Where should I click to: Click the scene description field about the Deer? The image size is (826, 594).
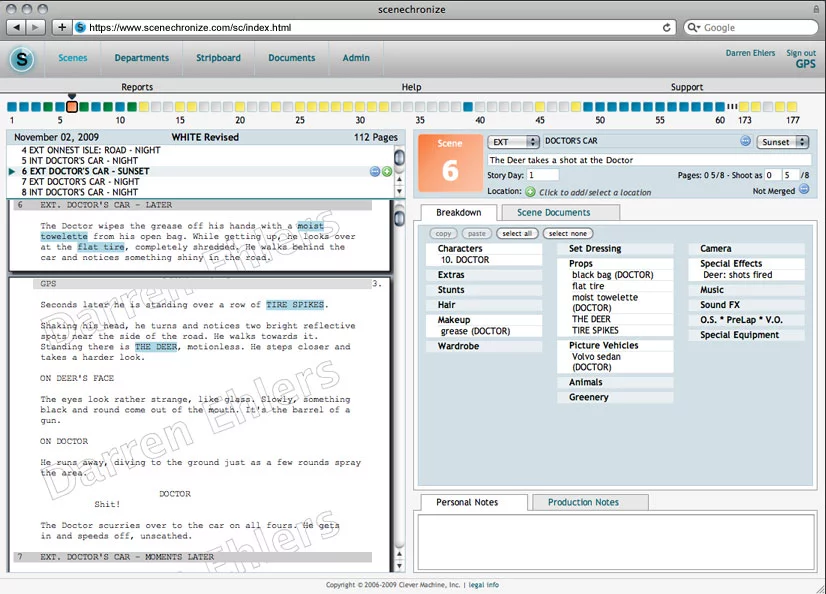(650, 160)
